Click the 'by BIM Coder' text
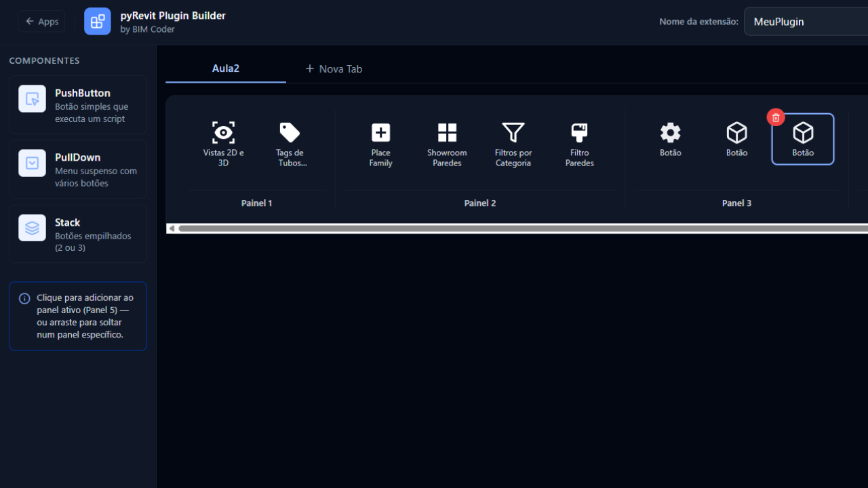 pyautogui.click(x=147, y=29)
